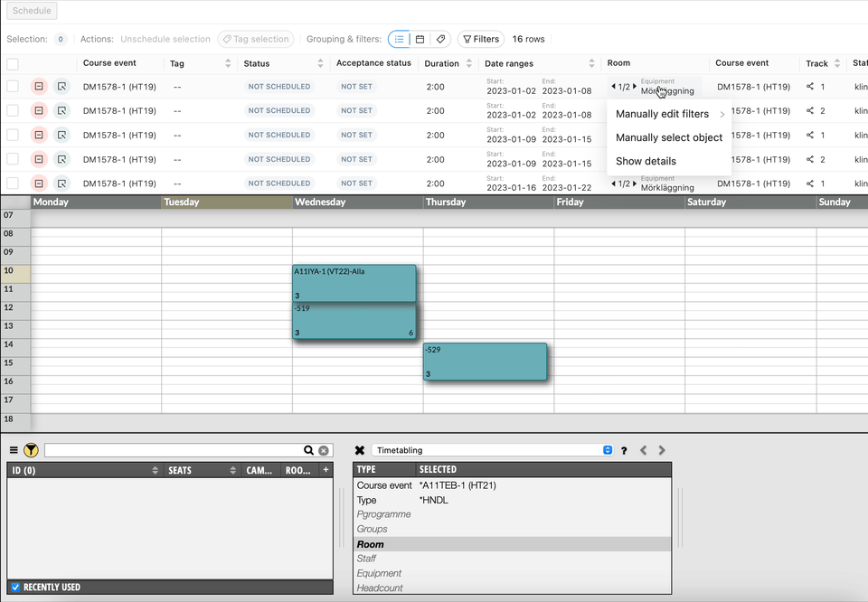Click the black X beside Timetabling
This screenshot has height=602, width=868.
tap(360, 450)
